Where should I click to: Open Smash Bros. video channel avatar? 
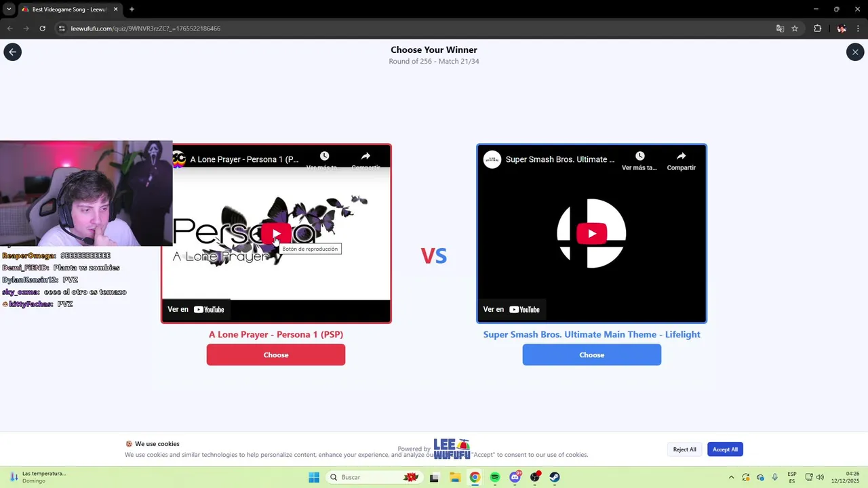coord(492,159)
